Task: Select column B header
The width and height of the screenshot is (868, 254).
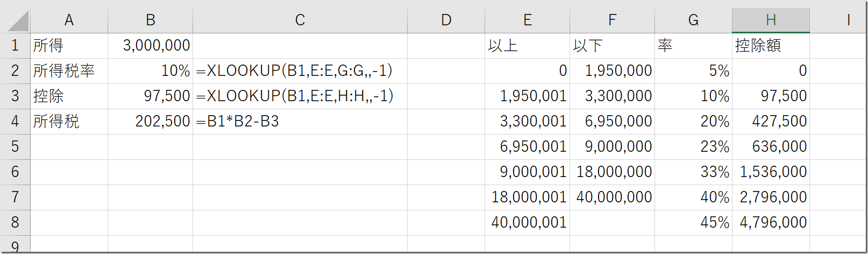Action: [x=150, y=20]
